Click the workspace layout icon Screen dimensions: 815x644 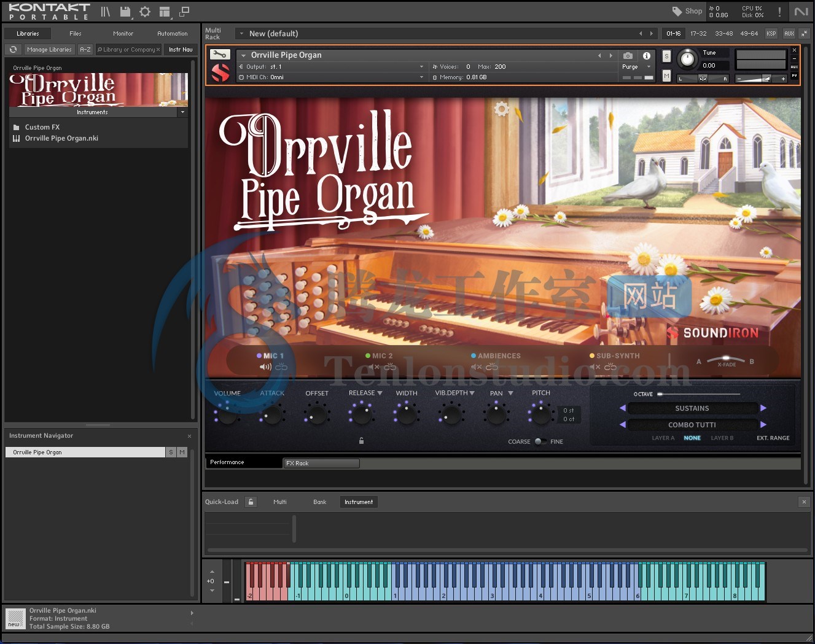165,12
